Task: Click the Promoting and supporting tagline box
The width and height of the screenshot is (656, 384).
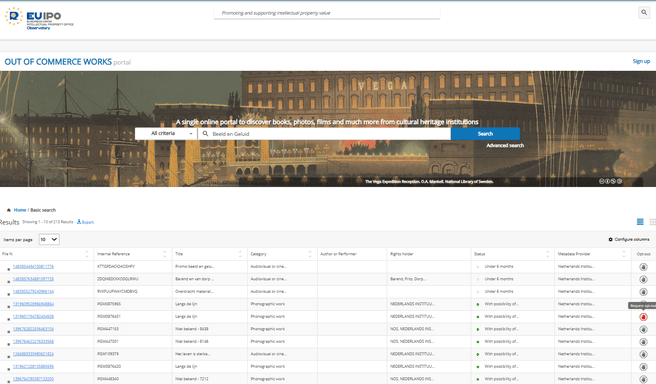Action: tap(327, 13)
